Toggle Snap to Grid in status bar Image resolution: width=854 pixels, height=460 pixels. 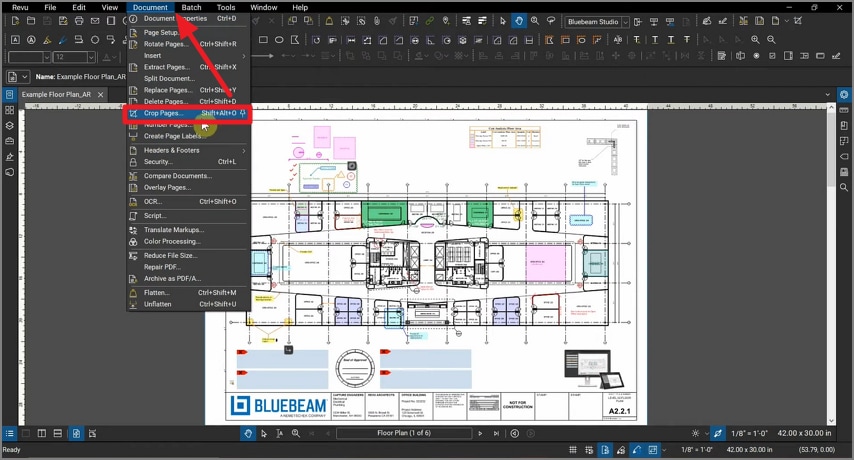pos(589,450)
